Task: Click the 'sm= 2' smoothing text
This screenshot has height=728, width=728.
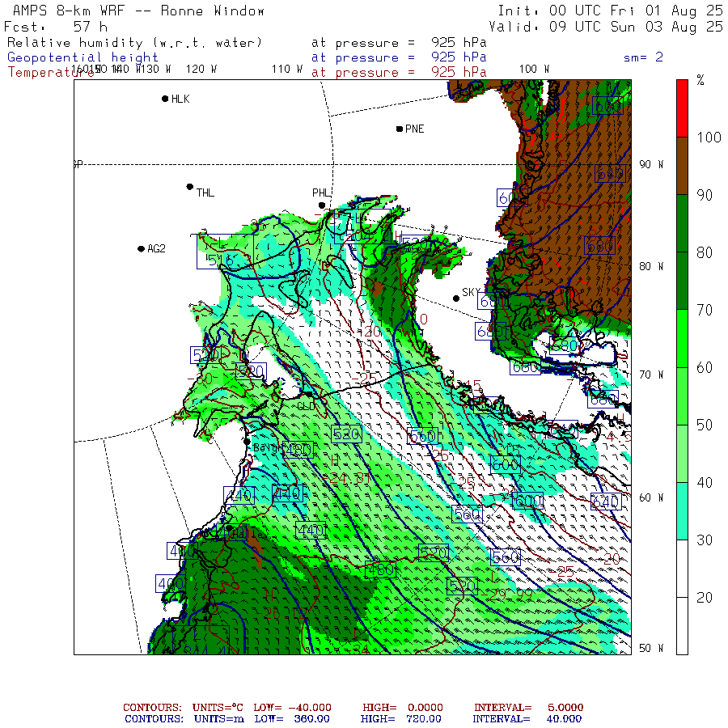Action: [x=643, y=57]
